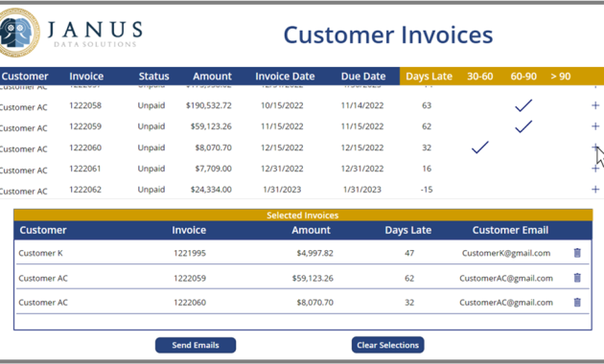The width and height of the screenshot is (604, 364).
Task: Delete selected invoice 1222059 via its trash icon
Action: pyautogui.click(x=577, y=278)
